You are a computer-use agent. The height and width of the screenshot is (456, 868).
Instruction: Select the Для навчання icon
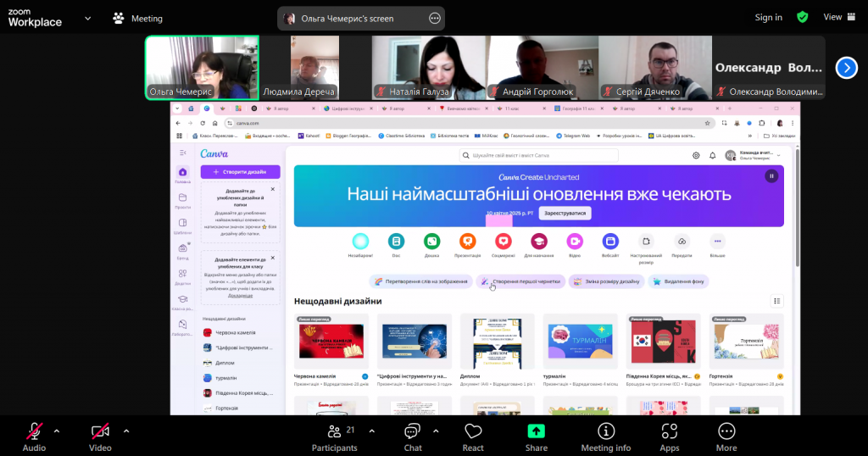pos(538,242)
